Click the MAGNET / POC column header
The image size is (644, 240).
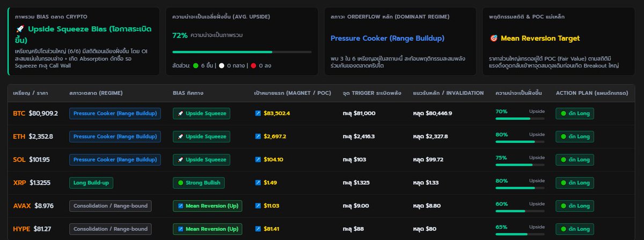[x=292, y=93]
